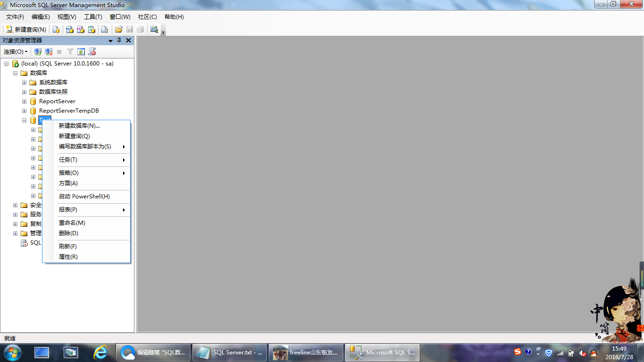Click the Windows Start button
The width and height of the screenshot is (644, 362).
[x=12, y=353]
